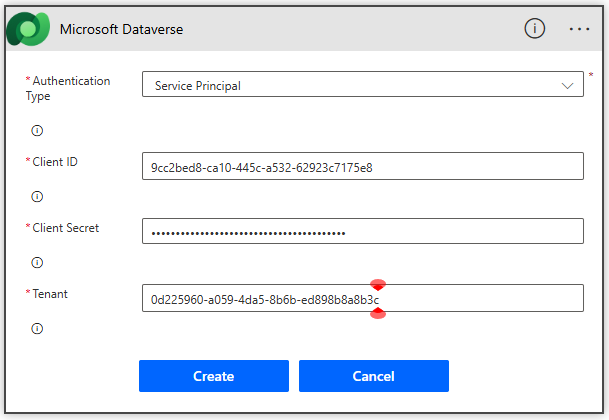Click the Microsoft Dataverse title text
Screen dimensions: 609x420
(121, 29)
